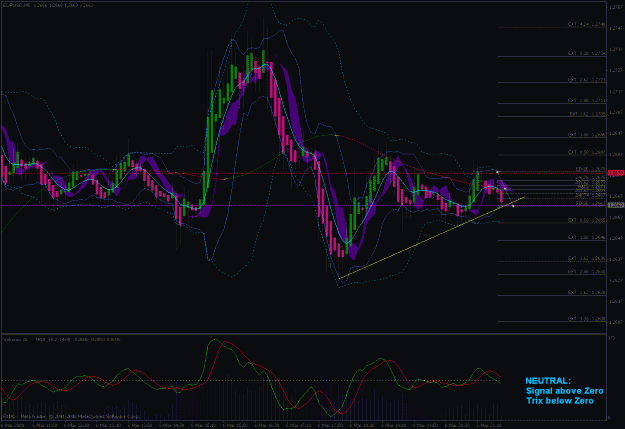Click the 'Trix below Zero' text
The height and width of the screenshot is (429, 625).
(x=560, y=401)
